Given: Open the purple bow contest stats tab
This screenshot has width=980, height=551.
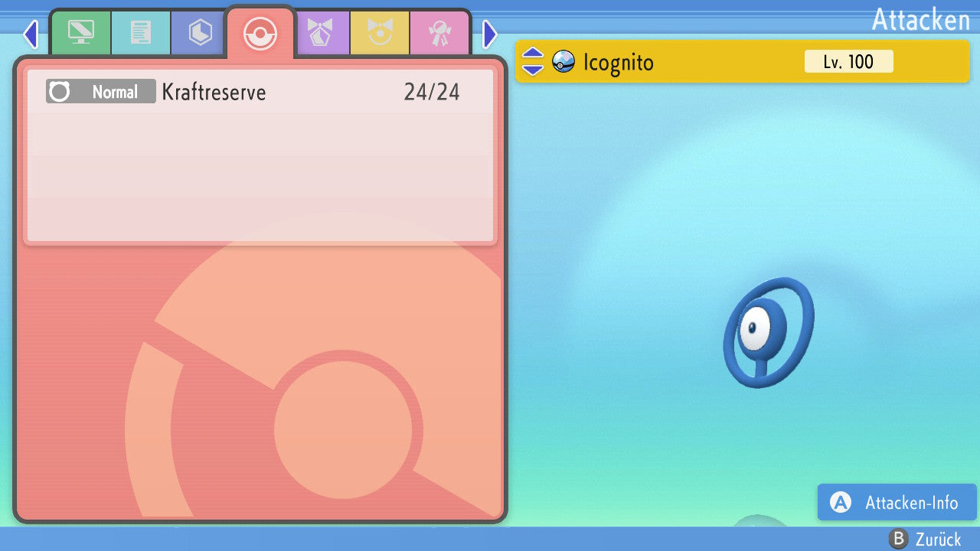Looking at the screenshot, I should [x=321, y=33].
